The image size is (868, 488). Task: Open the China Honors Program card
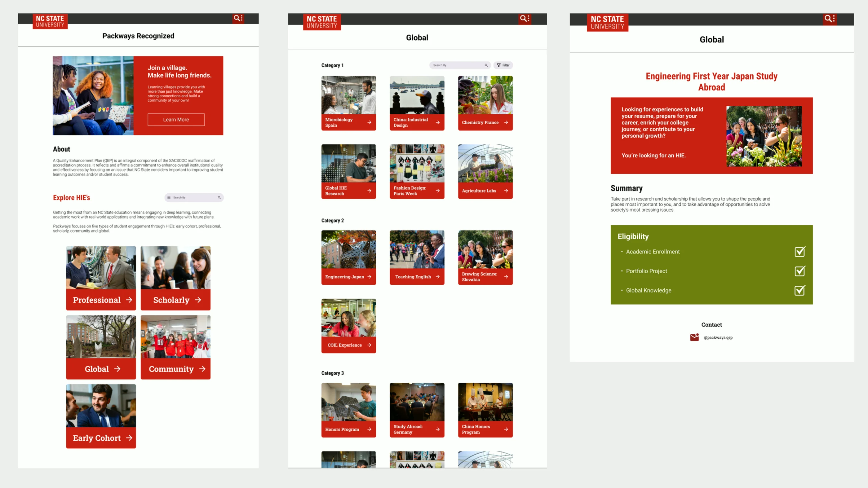[485, 410]
